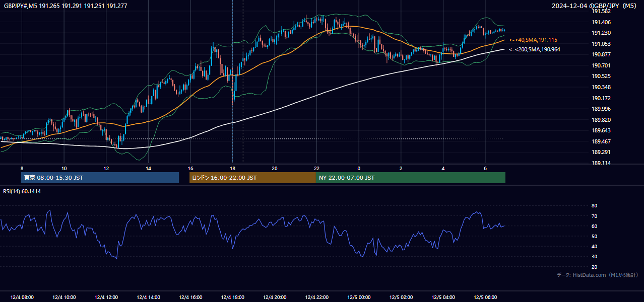The width and height of the screenshot is (644, 302).
Task: Click the date label 12/5 04:00
Action: click(443, 297)
